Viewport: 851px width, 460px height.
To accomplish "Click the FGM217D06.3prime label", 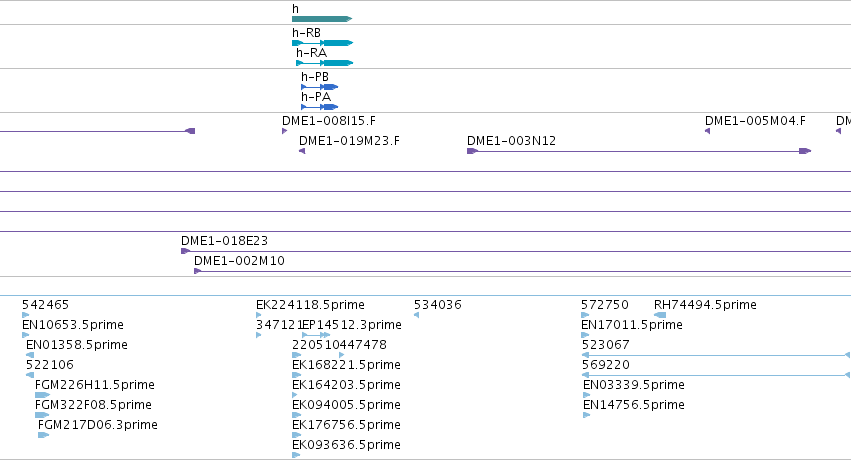I will click(98, 425).
